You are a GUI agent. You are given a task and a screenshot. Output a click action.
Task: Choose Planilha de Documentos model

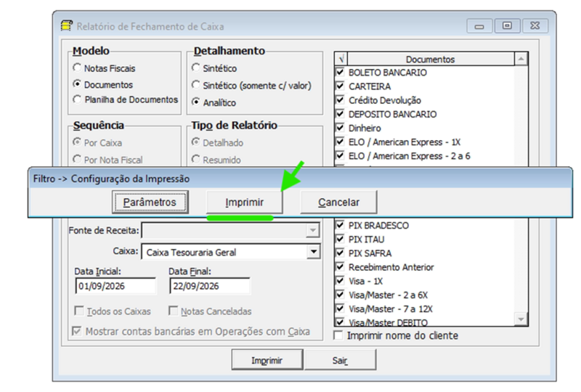(x=77, y=99)
